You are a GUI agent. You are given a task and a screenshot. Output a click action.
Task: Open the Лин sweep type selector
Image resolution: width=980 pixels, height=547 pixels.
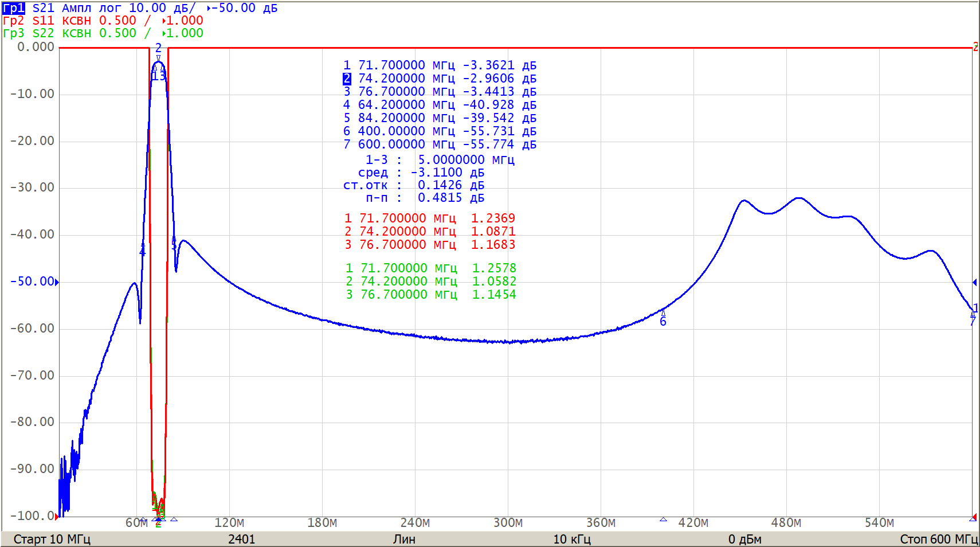404,539
